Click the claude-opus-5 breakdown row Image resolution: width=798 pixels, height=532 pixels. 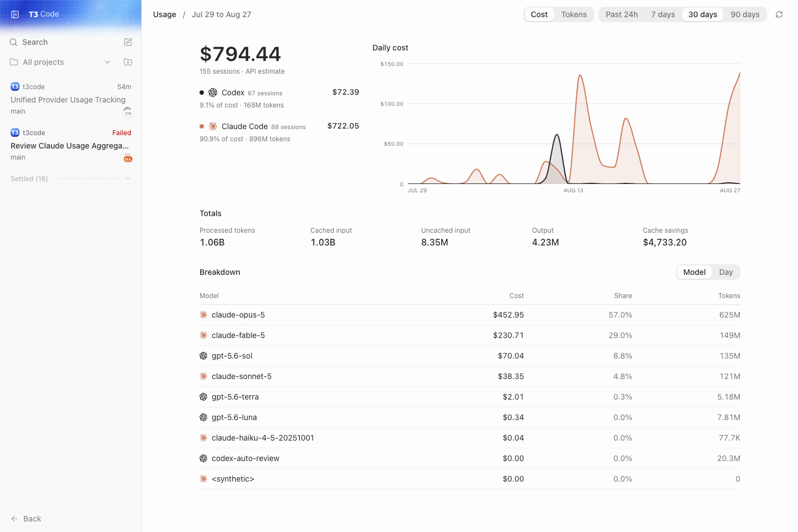[470, 315]
